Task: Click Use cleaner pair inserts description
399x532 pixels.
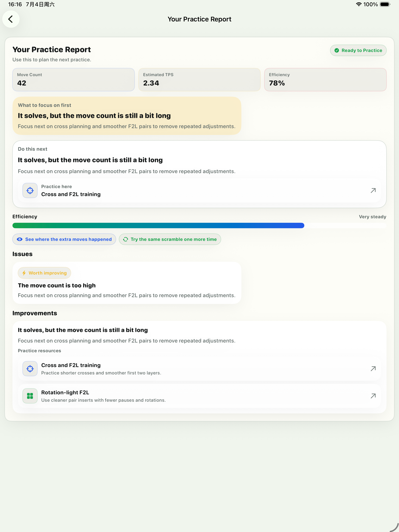Action: point(103,400)
